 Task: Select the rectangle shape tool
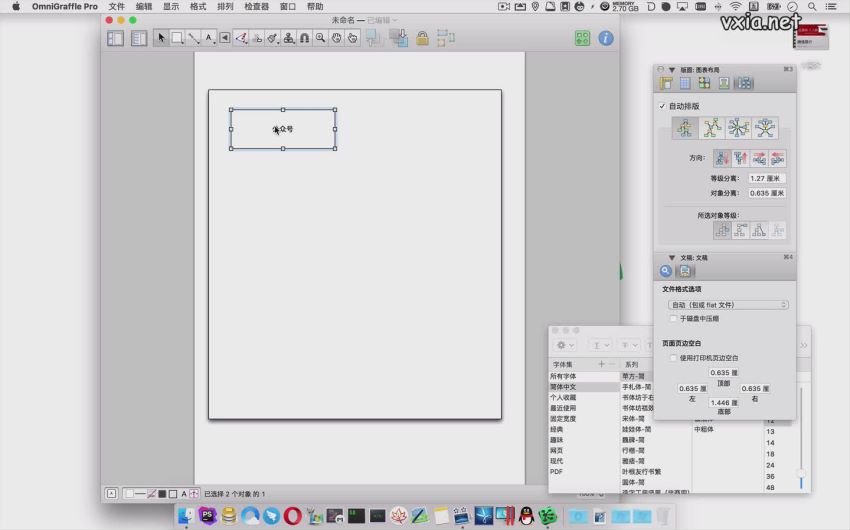tap(177, 38)
